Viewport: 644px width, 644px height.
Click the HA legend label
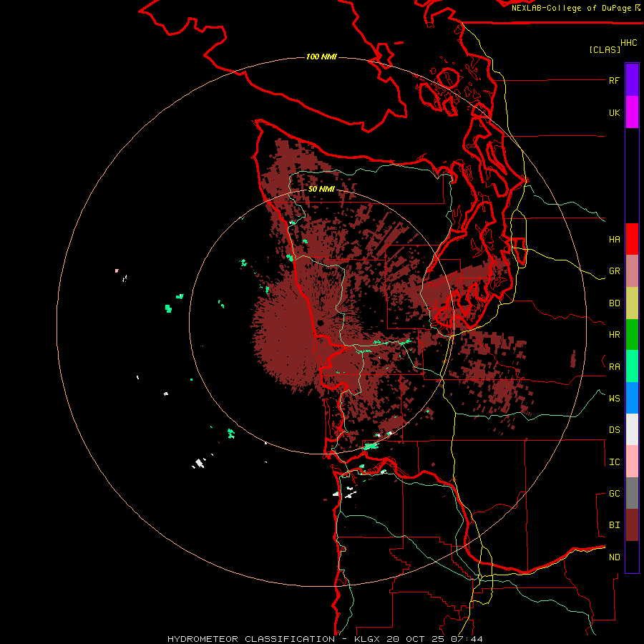pos(614,239)
